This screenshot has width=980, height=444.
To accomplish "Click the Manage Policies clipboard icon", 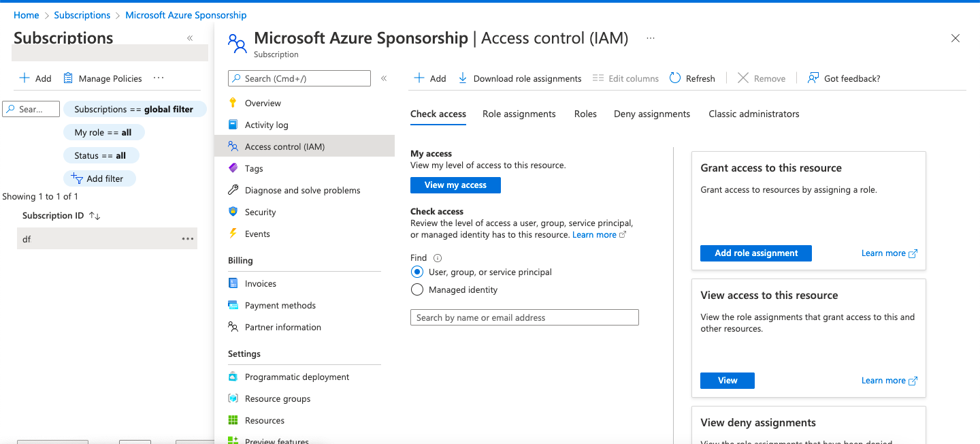I will pos(68,78).
